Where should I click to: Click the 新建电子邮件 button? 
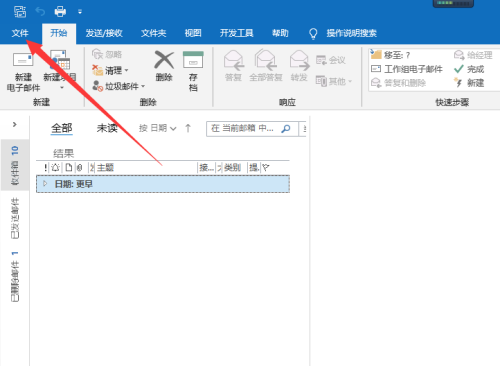(23, 71)
